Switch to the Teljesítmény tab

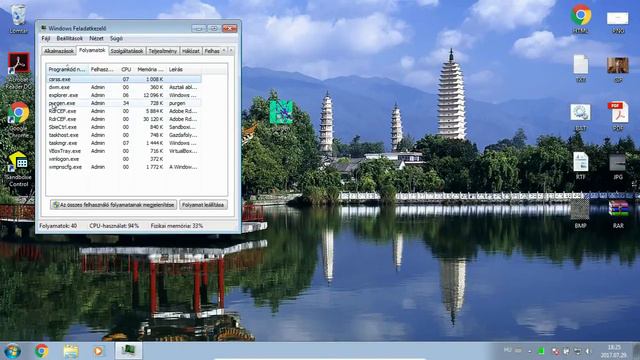pyautogui.click(x=163, y=51)
